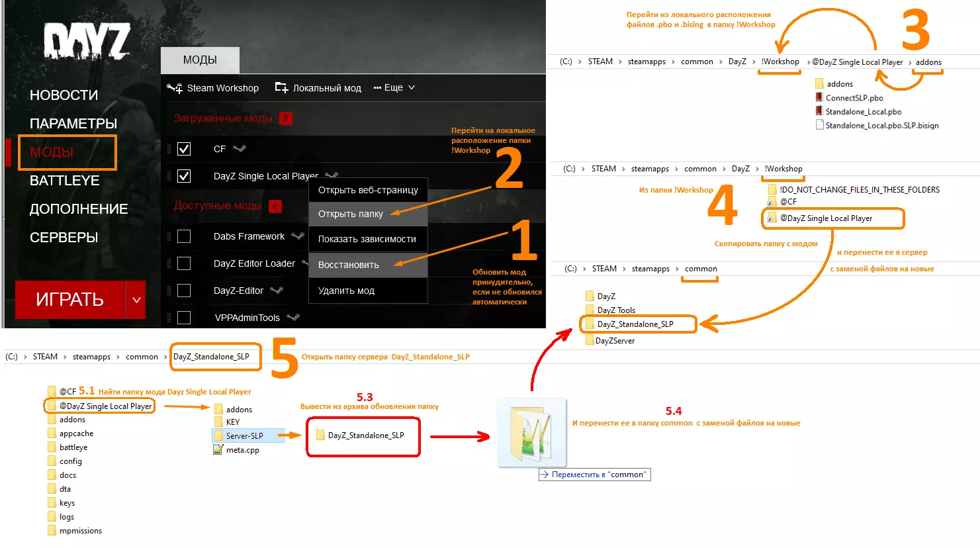The width and height of the screenshot is (980, 548).
Task: Select the mpmissions folder icon
Action: pos(52,530)
